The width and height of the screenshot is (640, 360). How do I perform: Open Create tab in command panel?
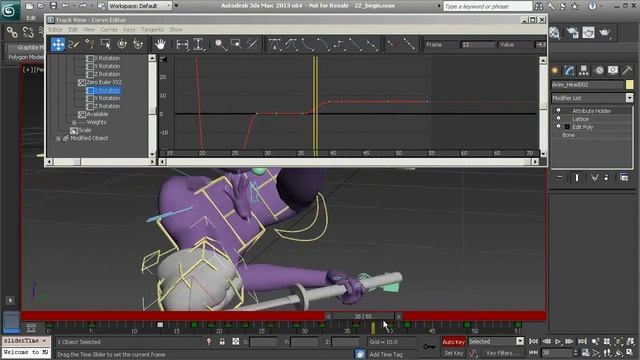(x=555, y=70)
